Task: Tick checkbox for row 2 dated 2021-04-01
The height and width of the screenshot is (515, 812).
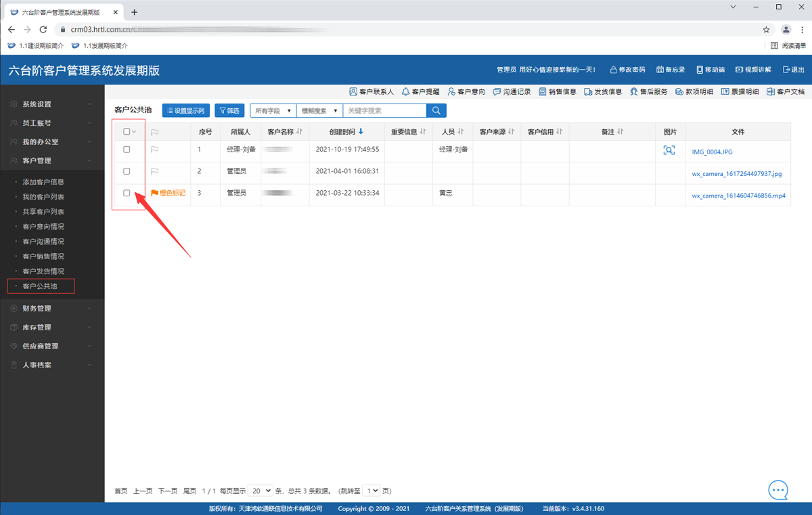Action: [127, 171]
